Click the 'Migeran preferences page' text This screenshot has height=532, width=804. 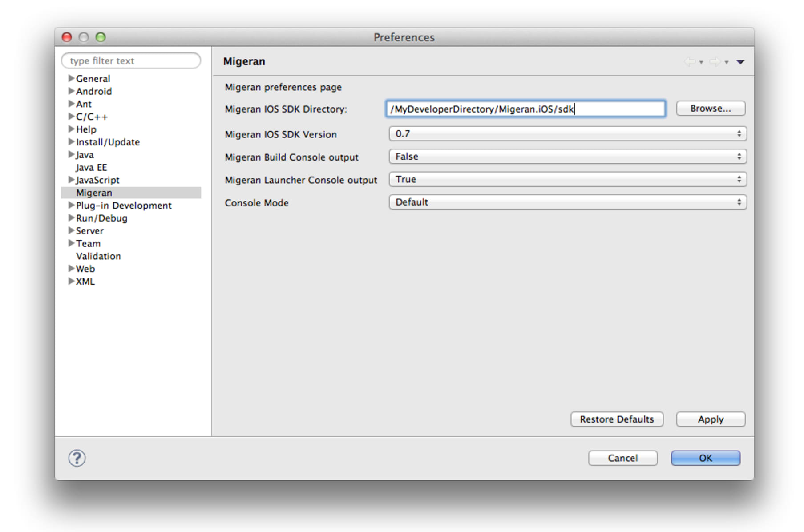coord(283,87)
